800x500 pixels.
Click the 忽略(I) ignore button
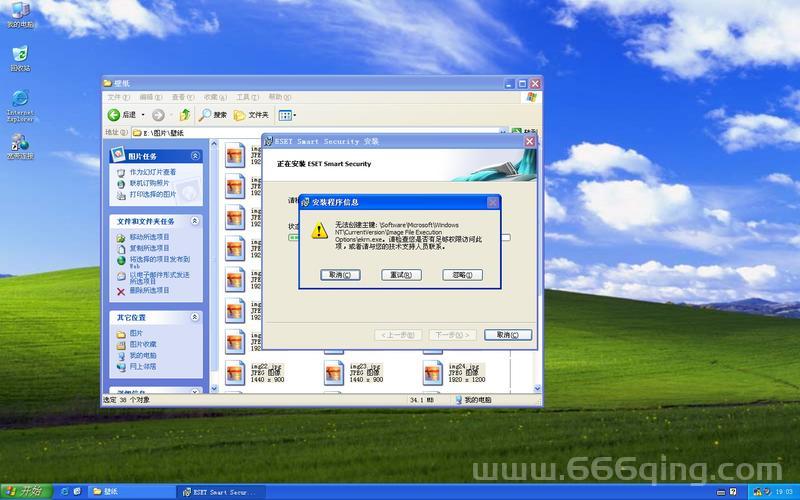tap(462, 275)
